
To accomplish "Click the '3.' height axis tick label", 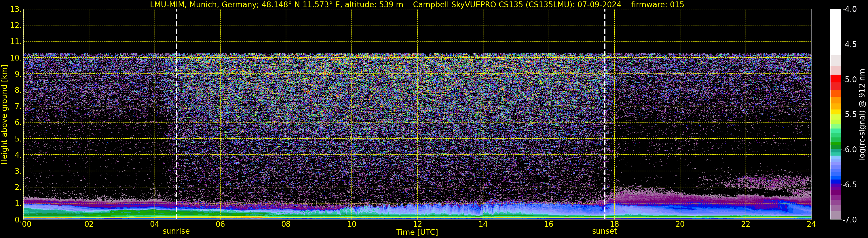I will pyautogui.click(x=18, y=171).
